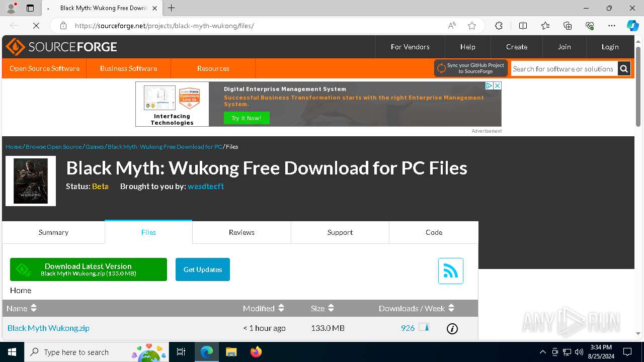Open the volume tray icon
Image resolution: width=644 pixels, height=362 pixels.
click(579, 352)
